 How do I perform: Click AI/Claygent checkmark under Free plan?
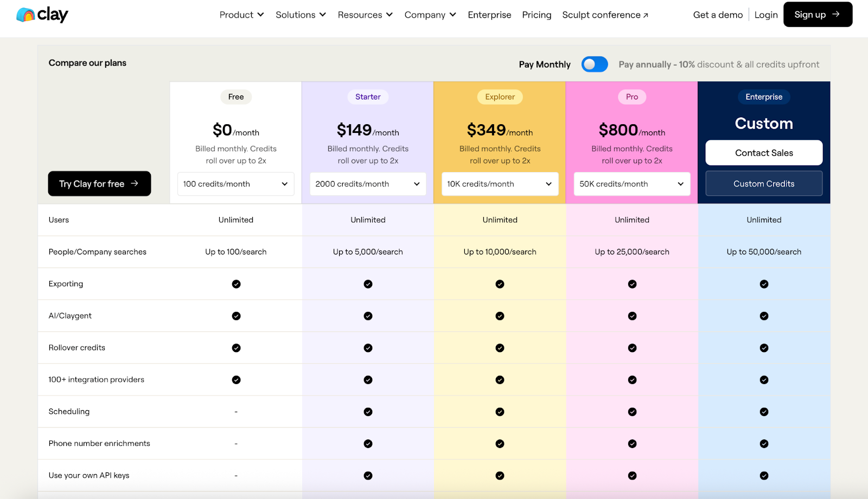[236, 316]
